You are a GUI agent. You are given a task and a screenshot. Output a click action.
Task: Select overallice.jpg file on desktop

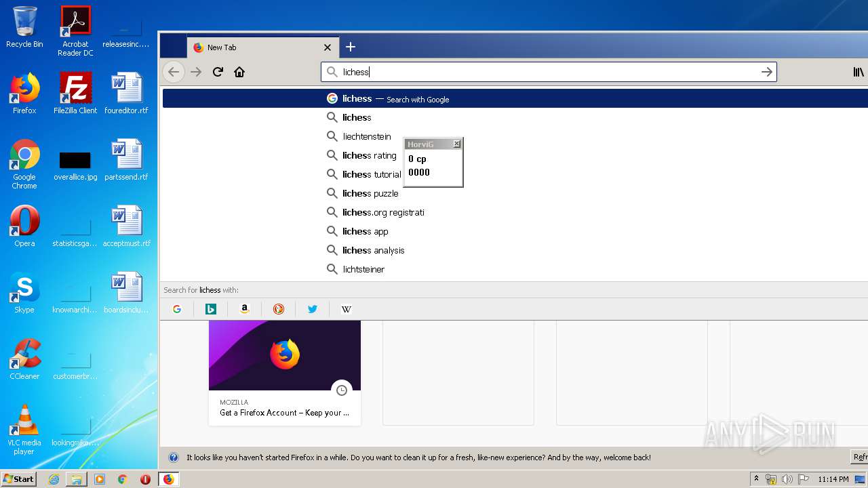pos(75,165)
